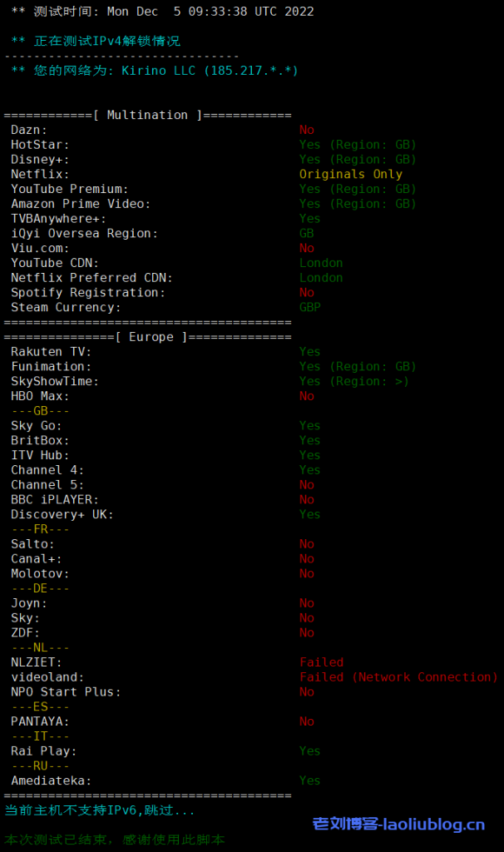Click the "---GB---" region divider

(40, 411)
